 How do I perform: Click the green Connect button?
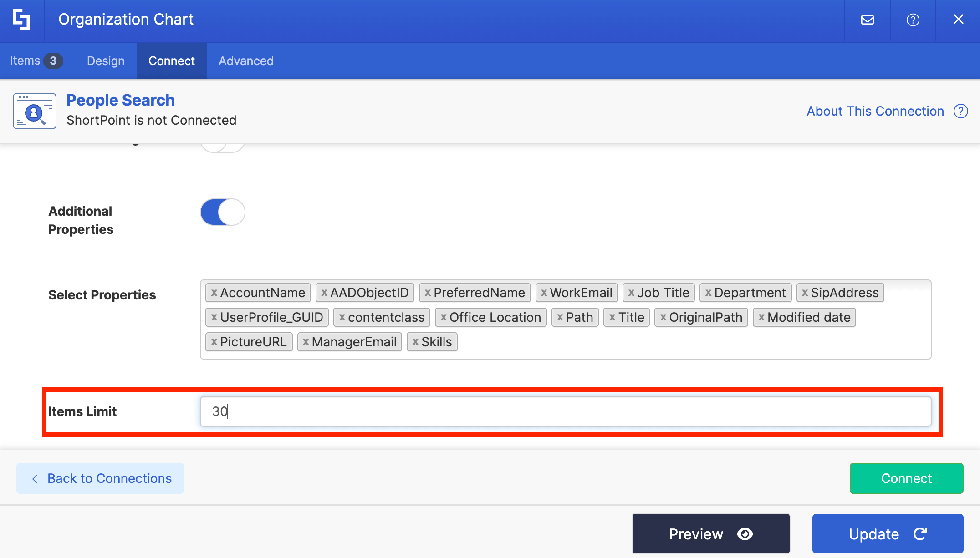point(906,478)
